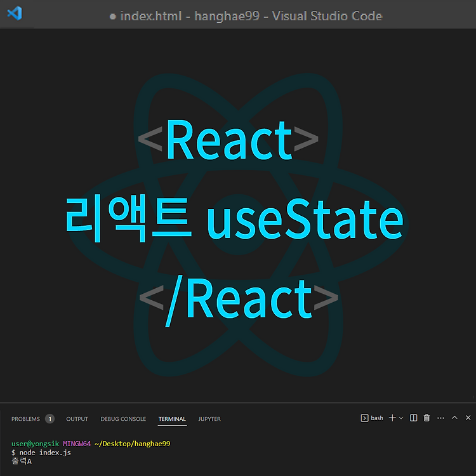
Task: Open the launch profile dropdown arrow
Action: click(401, 418)
